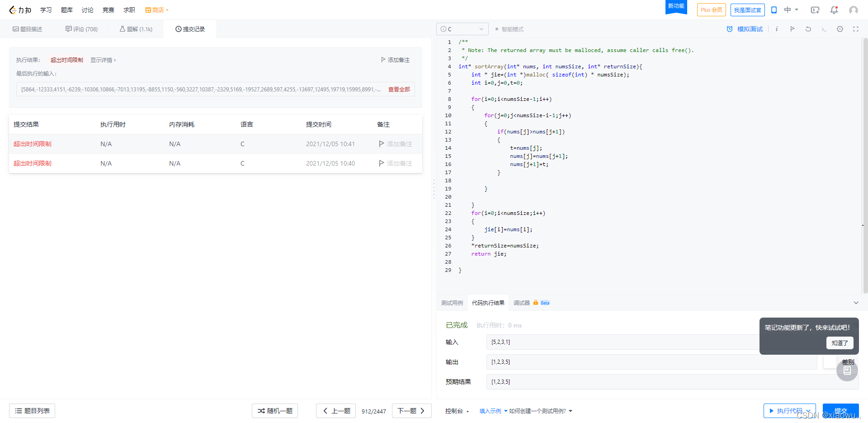Open the user avatar menu
The image size is (868, 423).
pos(854,10)
